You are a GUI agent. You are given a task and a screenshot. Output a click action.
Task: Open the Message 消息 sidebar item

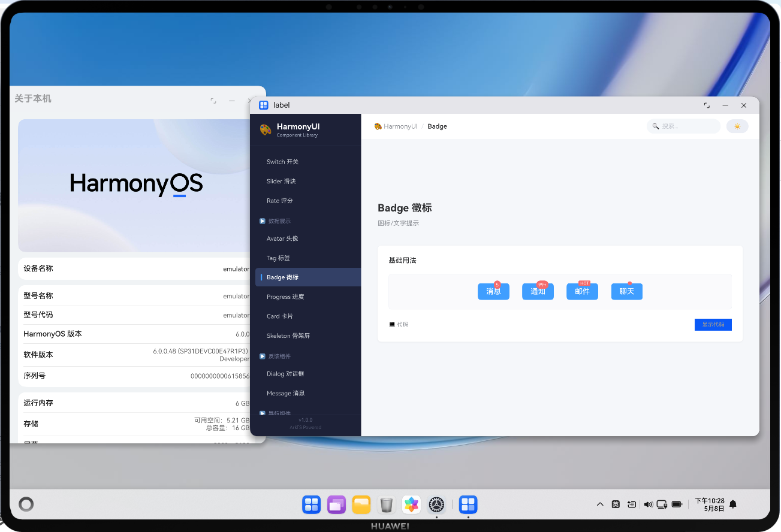308,394
